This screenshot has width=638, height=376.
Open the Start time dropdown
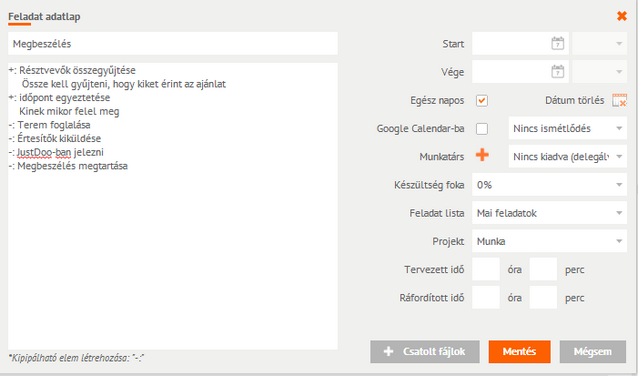point(600,44)
